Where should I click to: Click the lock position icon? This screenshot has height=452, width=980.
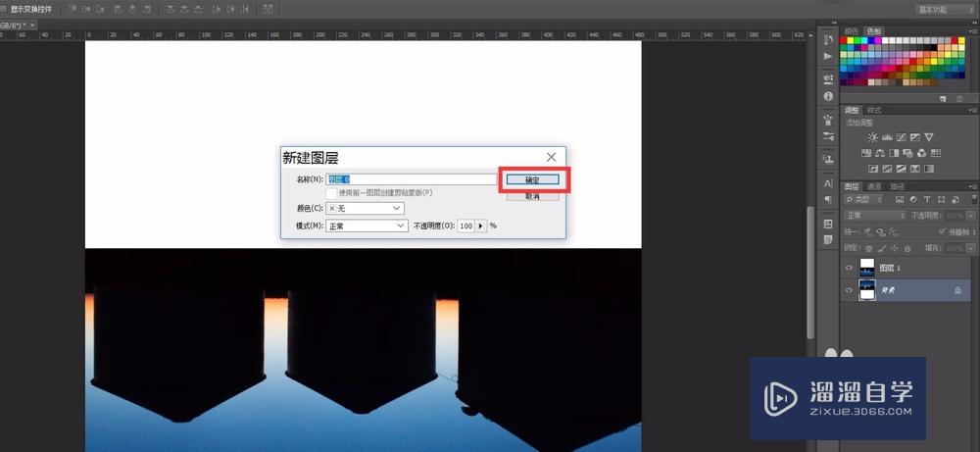tap(894, 248)
